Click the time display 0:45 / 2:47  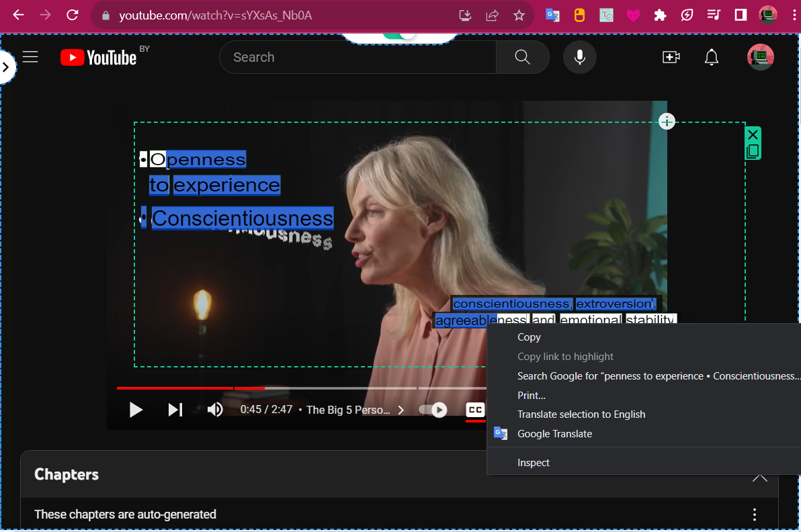pos(266,410)
